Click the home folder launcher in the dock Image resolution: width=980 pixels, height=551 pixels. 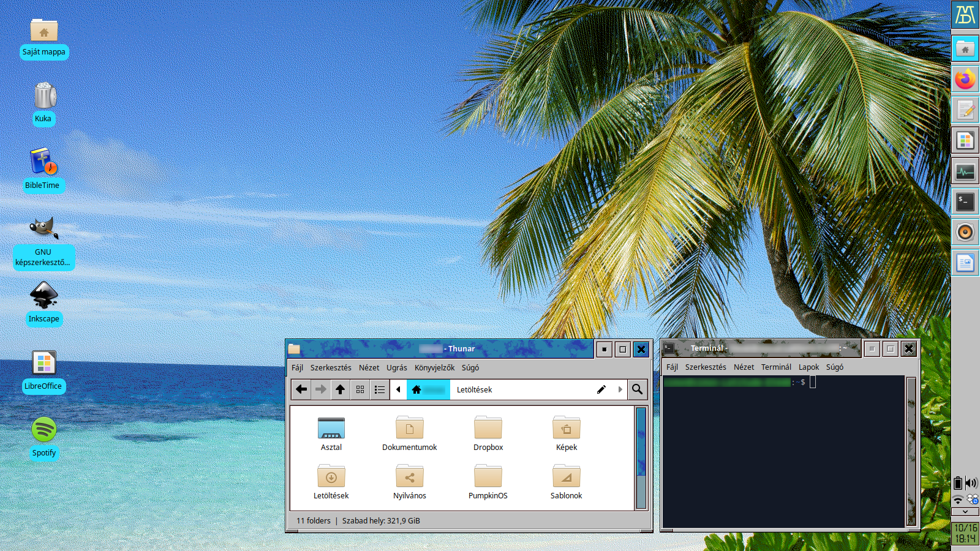tap(965, 48)
